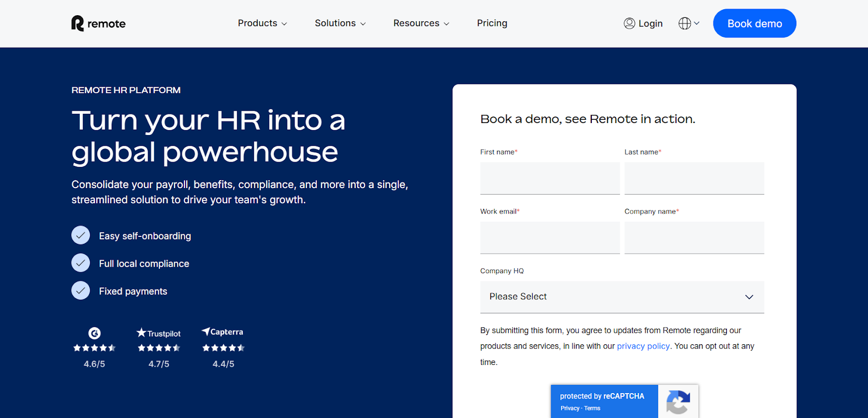Viewport: 868px width, 418px height.
Task: Expand the Solutions dropdown
Action: [x=340, y=23]
